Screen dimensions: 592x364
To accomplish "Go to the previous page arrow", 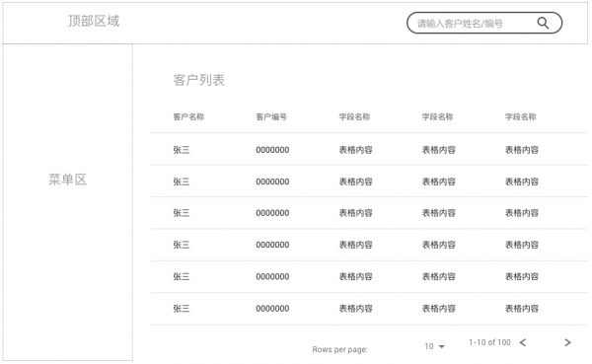I will point(523,342).
